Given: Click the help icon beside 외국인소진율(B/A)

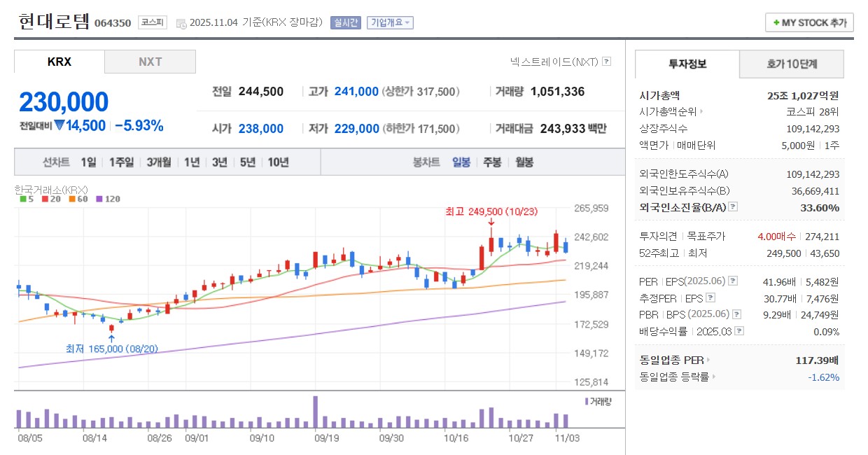Looking at the screenshot, I should click(733, 208).
